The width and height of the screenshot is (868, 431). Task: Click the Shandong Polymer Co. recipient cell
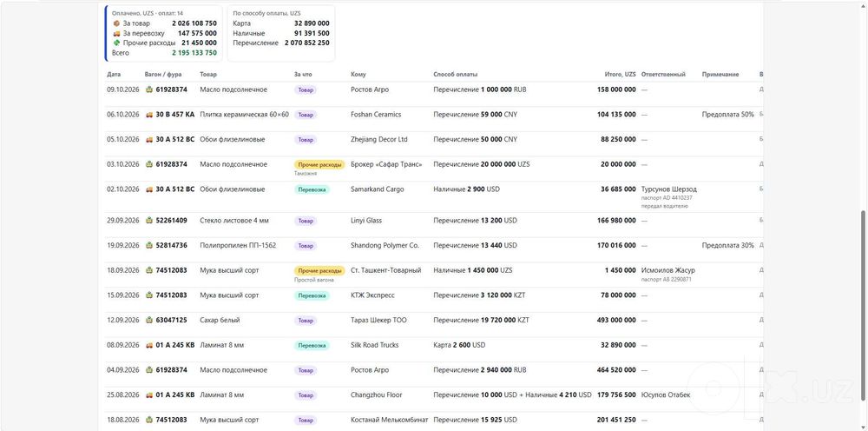pos(385,245)
